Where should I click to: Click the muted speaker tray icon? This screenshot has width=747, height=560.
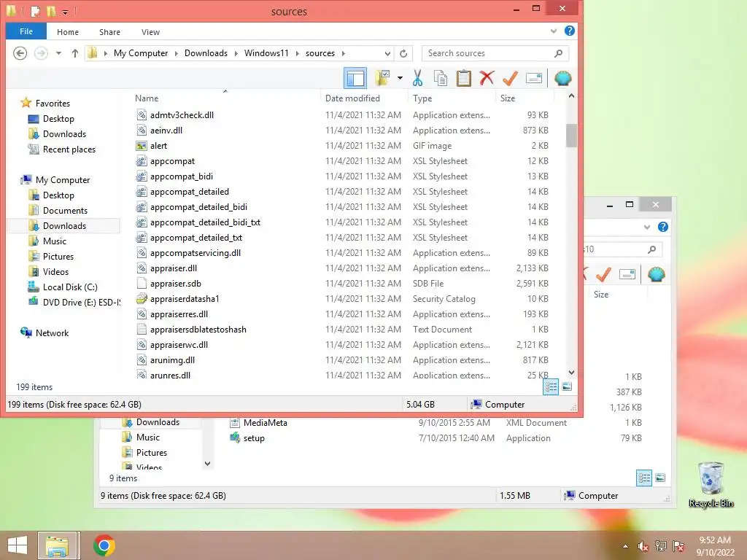pyautogui.click(x=643, y=546)
